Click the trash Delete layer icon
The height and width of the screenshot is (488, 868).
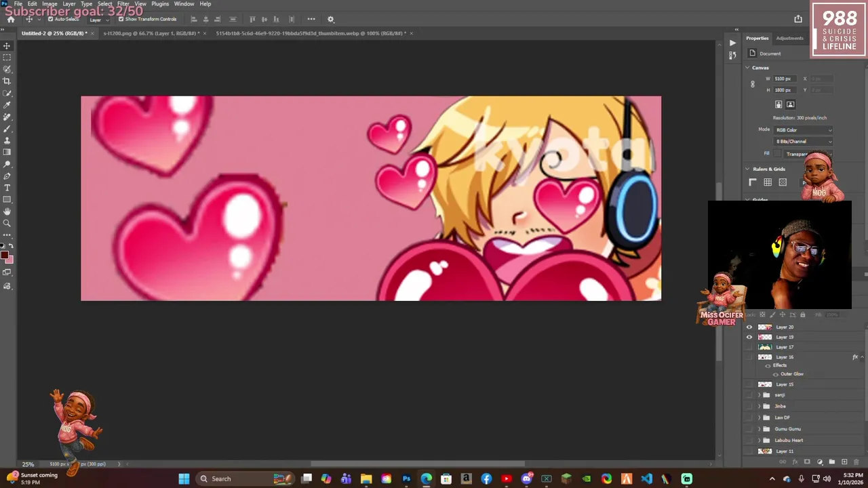click(856, 462)
